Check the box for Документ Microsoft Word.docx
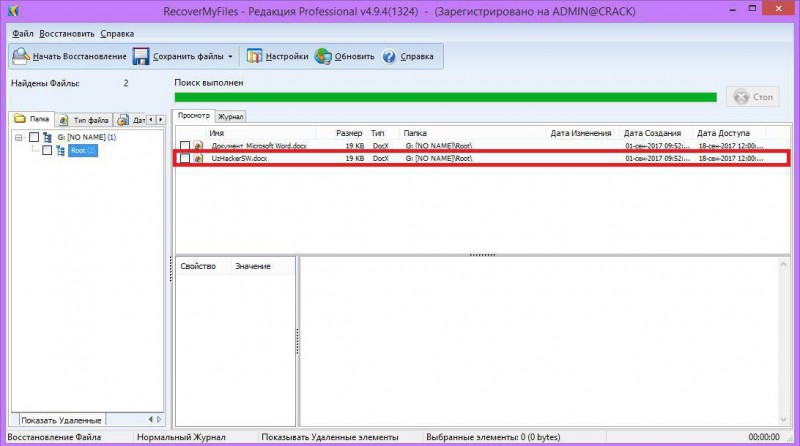 (185, 146)
